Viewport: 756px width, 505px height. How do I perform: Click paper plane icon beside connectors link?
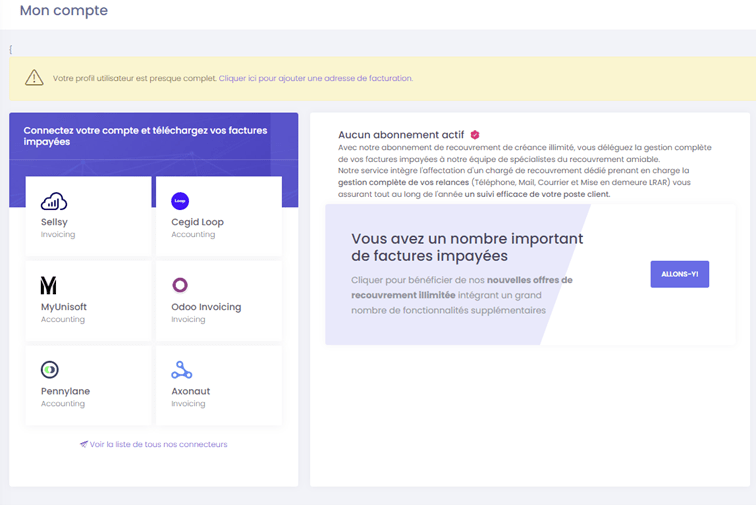(84, 444)
